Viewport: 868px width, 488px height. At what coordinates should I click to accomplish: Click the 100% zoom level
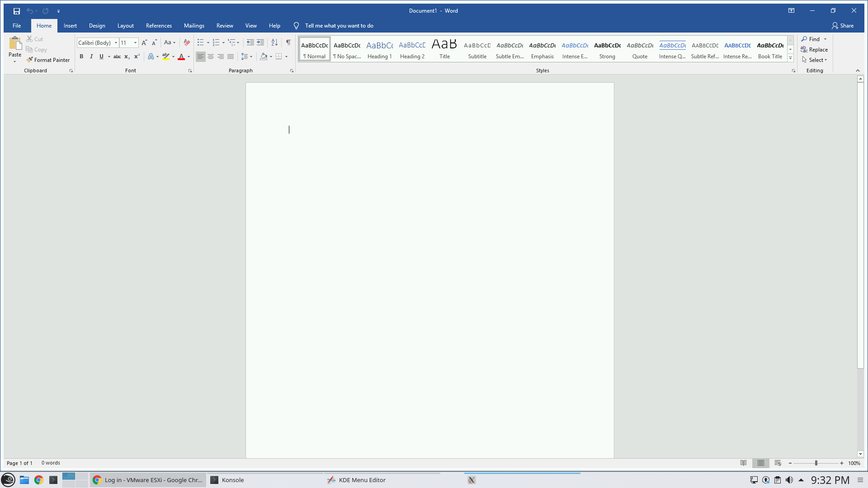click(x=854, y=463)
